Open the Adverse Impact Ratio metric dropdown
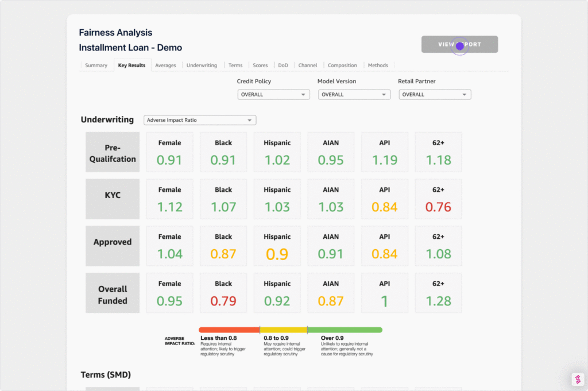Screen dimensions: 588x391 [200, 120]
